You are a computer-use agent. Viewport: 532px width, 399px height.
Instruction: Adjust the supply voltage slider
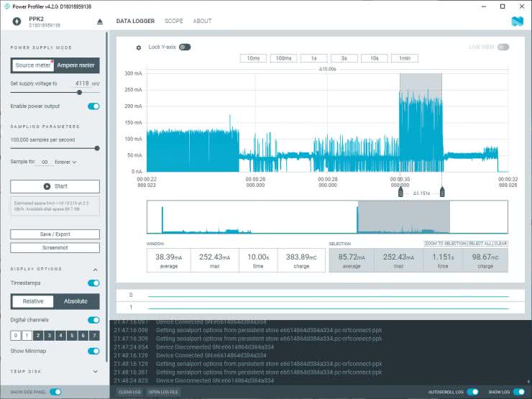(78, 92)
